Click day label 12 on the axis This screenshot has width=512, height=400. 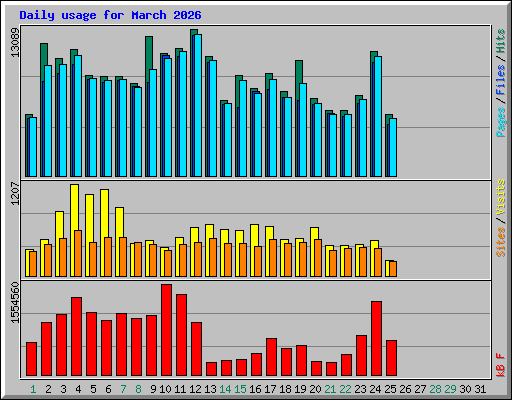pyautogui.click(x=195, y=389)
